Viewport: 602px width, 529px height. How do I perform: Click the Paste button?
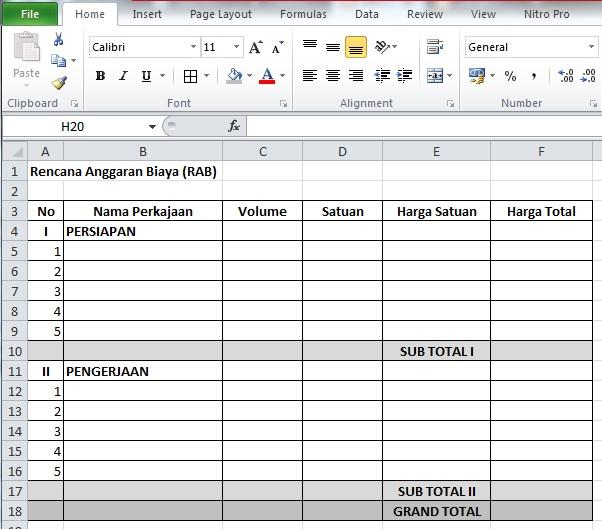[26, 57]
